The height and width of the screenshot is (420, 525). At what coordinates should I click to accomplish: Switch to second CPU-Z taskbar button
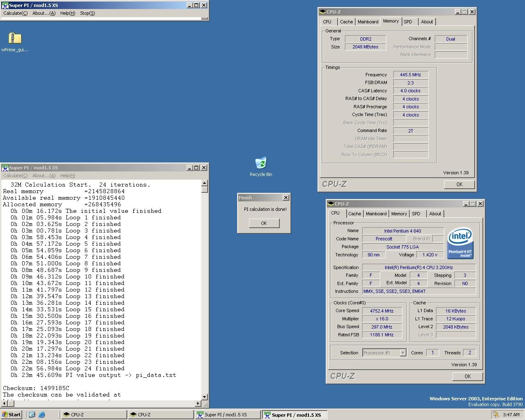[160, 415]
